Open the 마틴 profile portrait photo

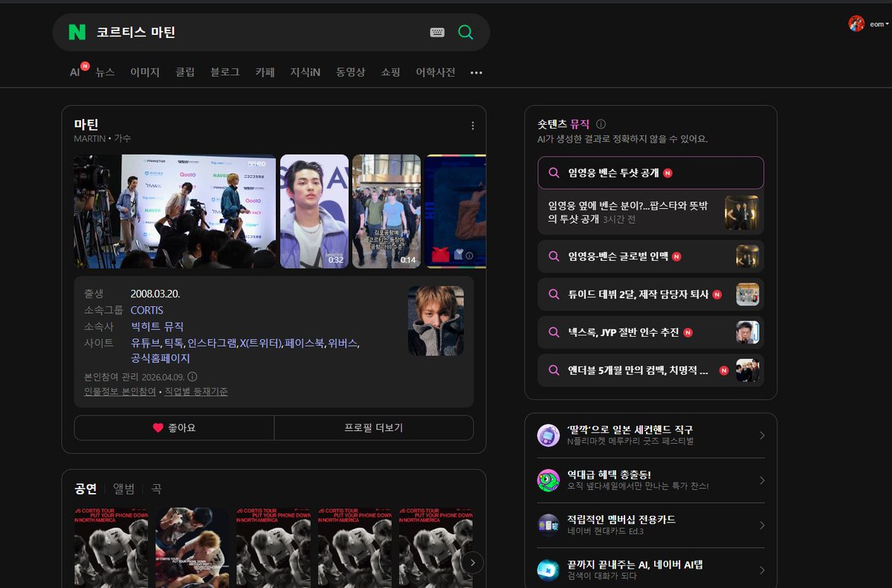click(x=436, y=320)
